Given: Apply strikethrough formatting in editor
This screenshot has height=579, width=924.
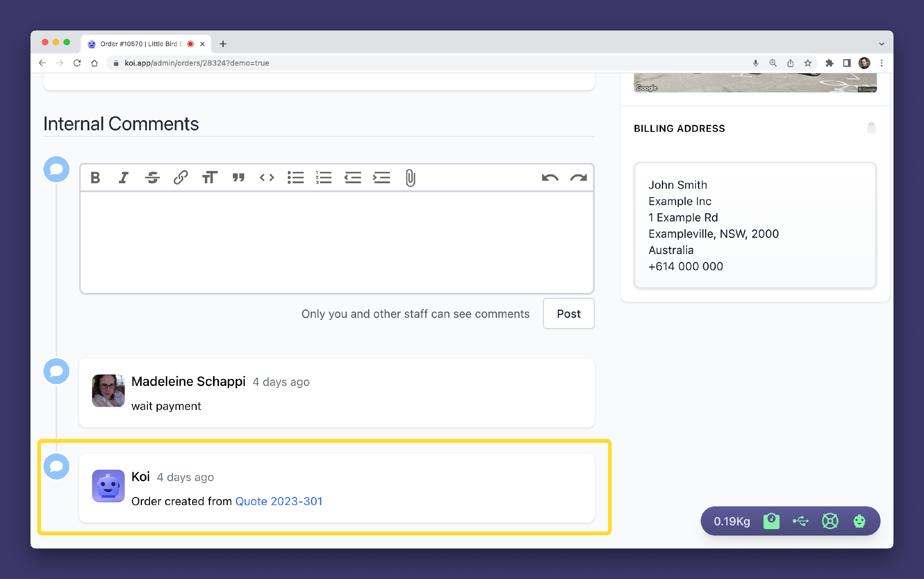Looking at the screenshot, I should point(152,178).
